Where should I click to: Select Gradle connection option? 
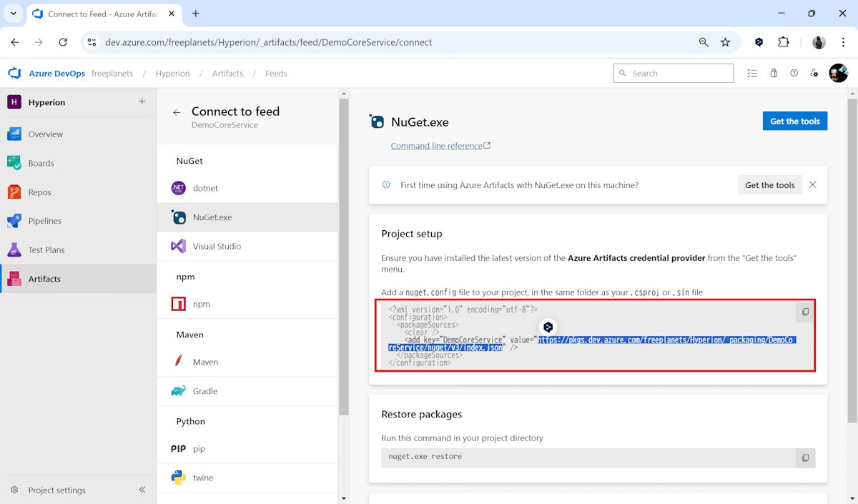(247, 391)
